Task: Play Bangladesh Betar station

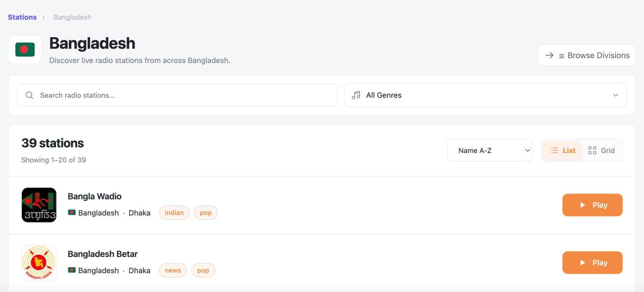Action: point(592,263)
